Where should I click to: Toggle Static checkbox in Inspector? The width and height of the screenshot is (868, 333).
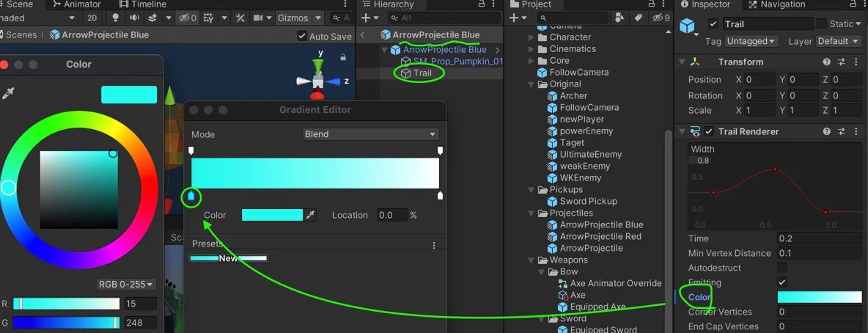822,23
